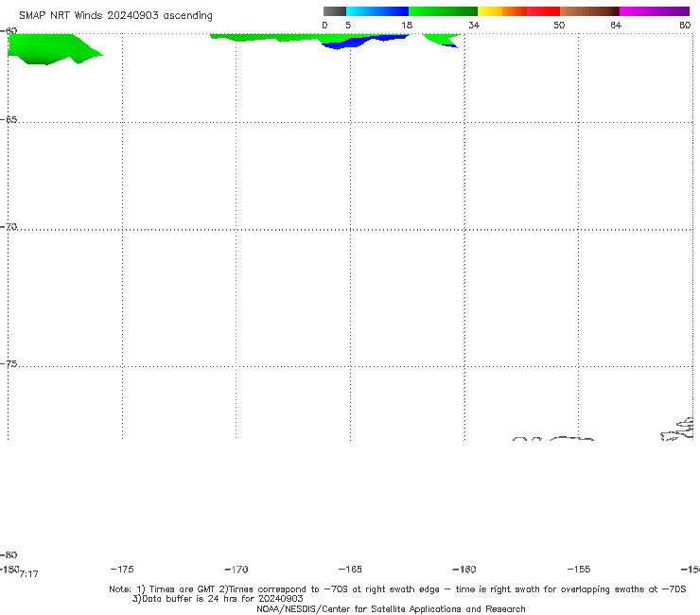Click the color bar label 64
The width and height of the screenshot is (700, 615).
tap(616, 26)
